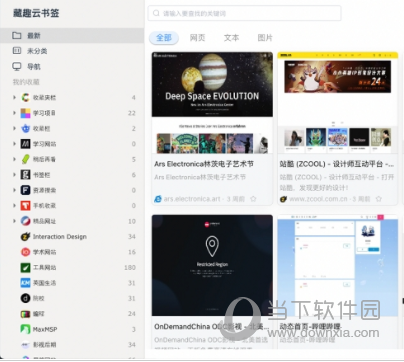The width and height of the screenshot is (404, 362).
Task: Open the Deep Space EVOLUTION thumbnail
Action: (x=212, y=103)
